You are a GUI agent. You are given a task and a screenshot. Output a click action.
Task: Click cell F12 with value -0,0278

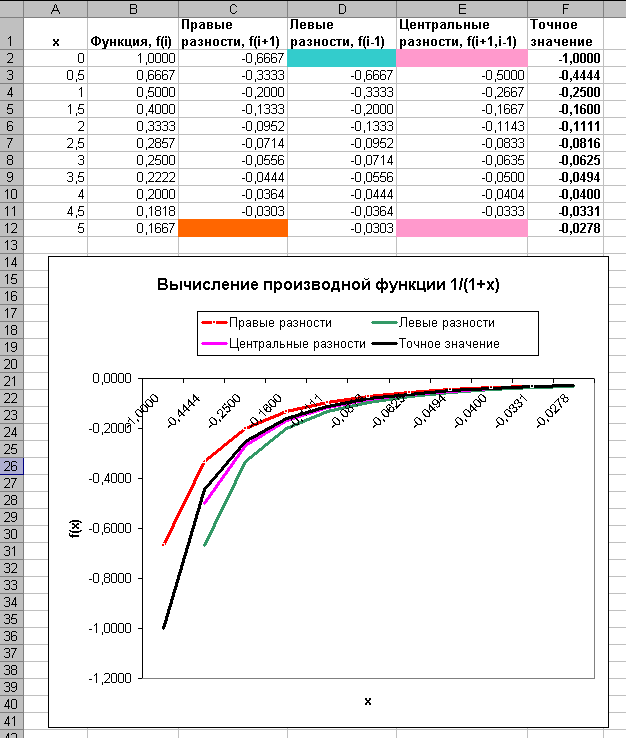tap(565, 228)
